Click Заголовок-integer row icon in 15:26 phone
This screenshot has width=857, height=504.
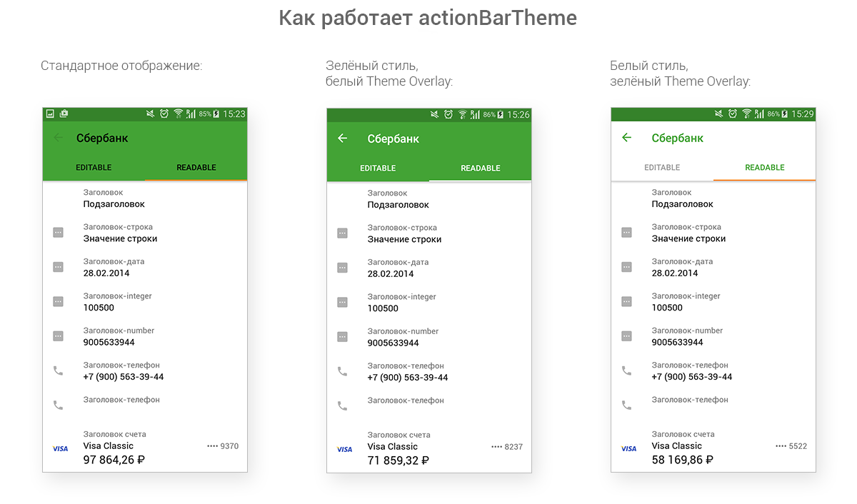point(343,302)
